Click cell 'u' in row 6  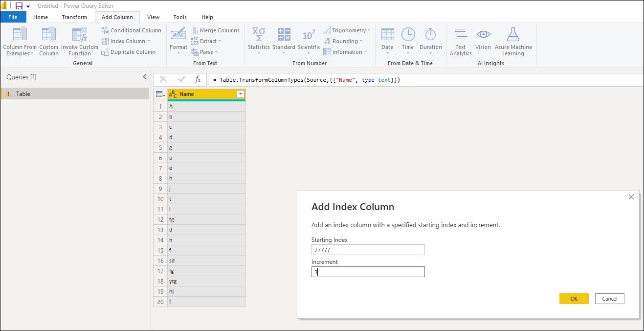[x=206, y=158]
